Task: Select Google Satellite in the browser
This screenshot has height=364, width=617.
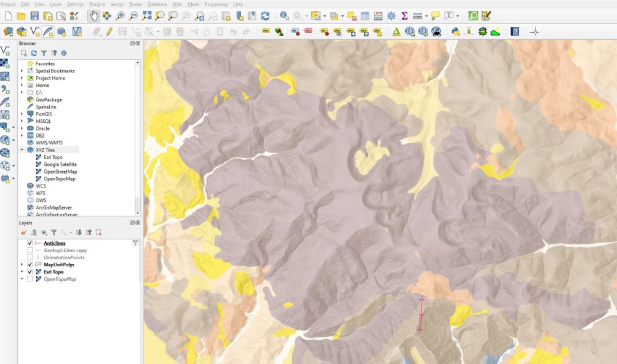Action: click(x=60, y=165)
